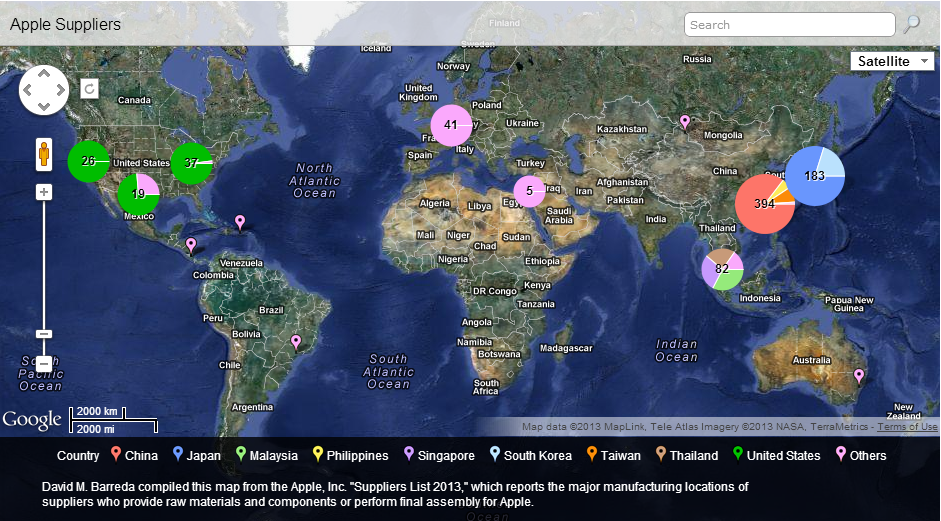The image size is (941, 521).
Task: Click the 2000 km scale bar
Action: tap(97, 412)
